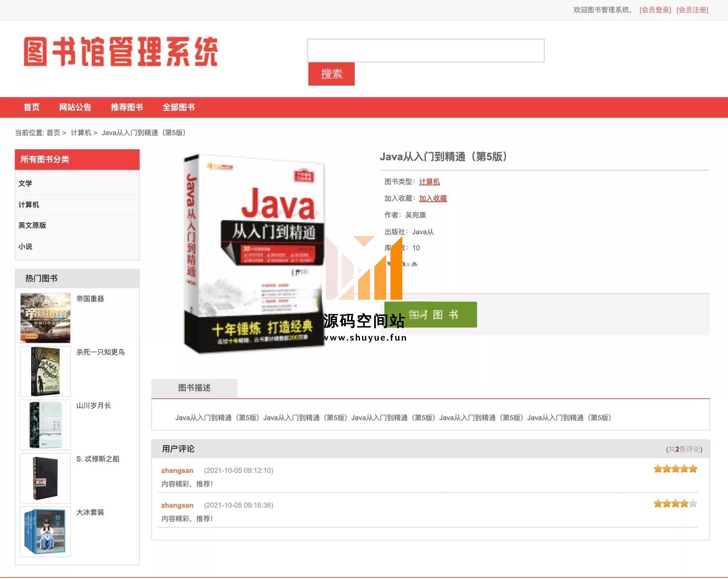The height and width of the screenshot is (579, 728).
Task: Click the author text 吴宛康
Action: (x=416, y=215)
